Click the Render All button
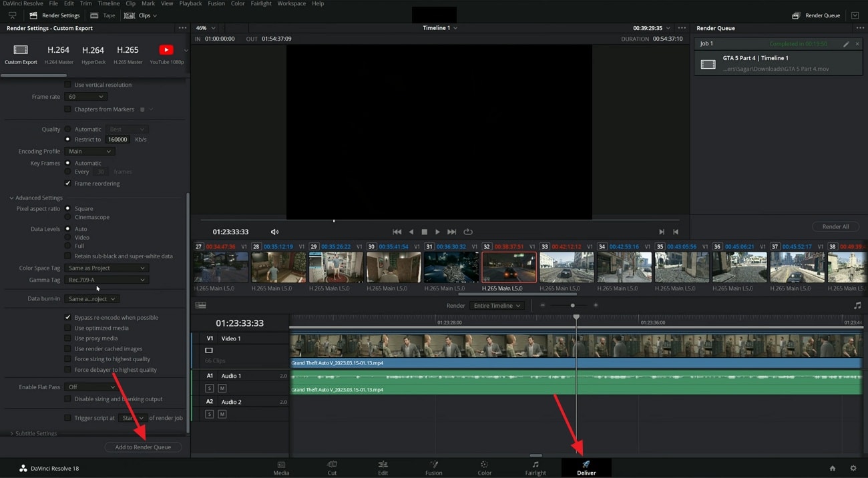The image size is (868, 478). tap(835, 226)
